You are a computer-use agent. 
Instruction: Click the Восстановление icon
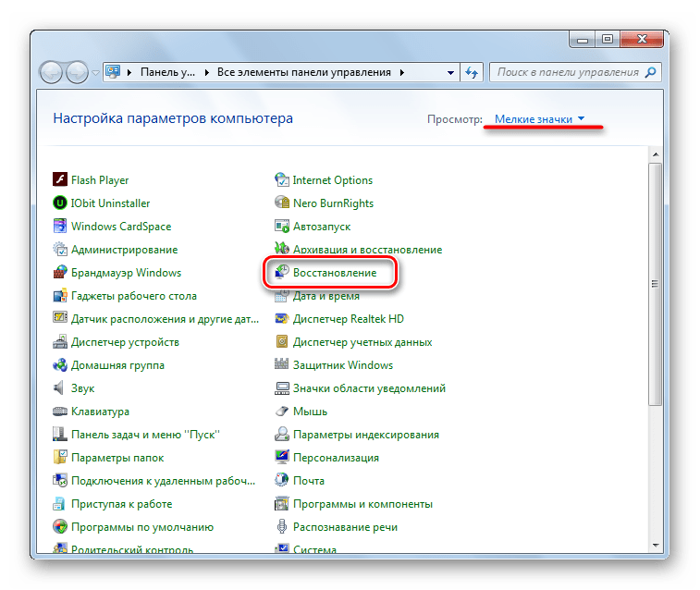(x=282, y=271)
